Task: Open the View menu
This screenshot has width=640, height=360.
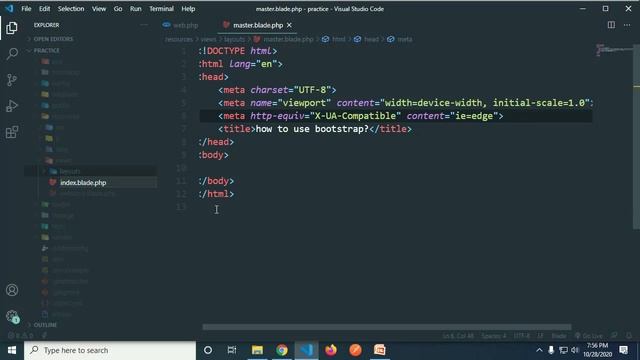Action: 99,9
